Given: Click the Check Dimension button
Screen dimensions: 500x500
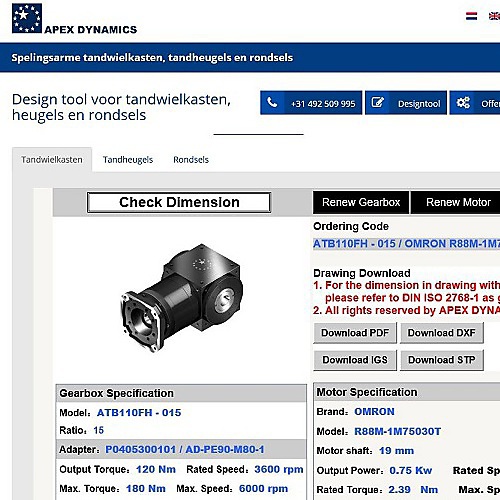Looking at the screenshot, I should (179, 202).
